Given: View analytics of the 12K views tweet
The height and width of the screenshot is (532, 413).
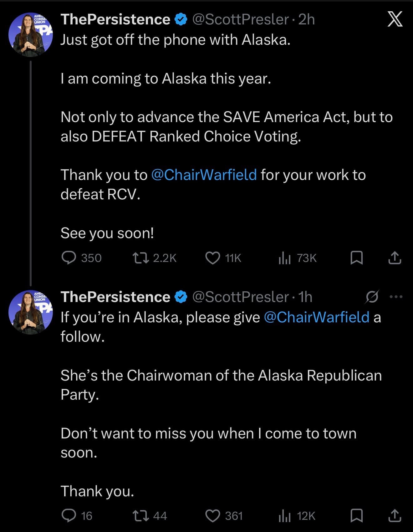Looking at the screenshot, I should 285,516.
